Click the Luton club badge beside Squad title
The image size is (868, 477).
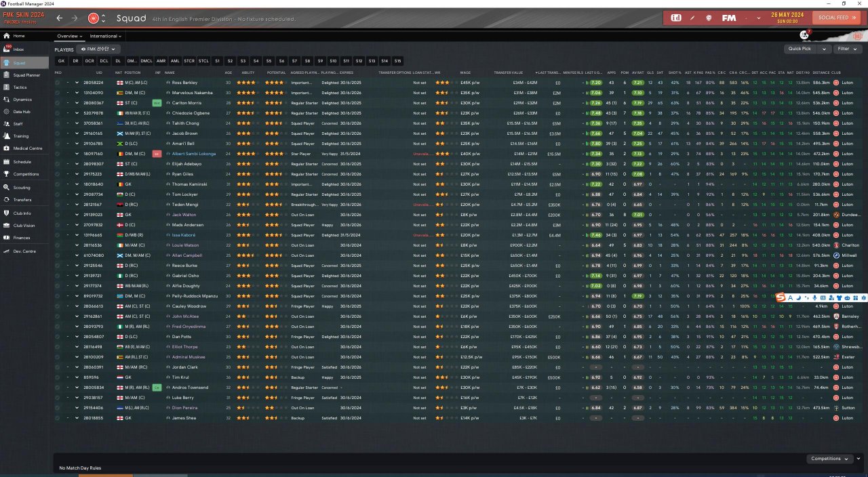tap(94, 18)
